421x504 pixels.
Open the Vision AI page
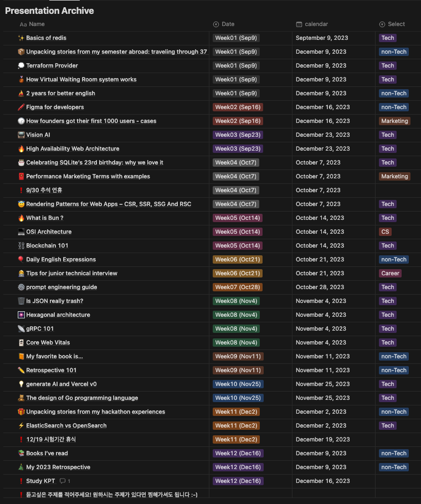[38, 135]
